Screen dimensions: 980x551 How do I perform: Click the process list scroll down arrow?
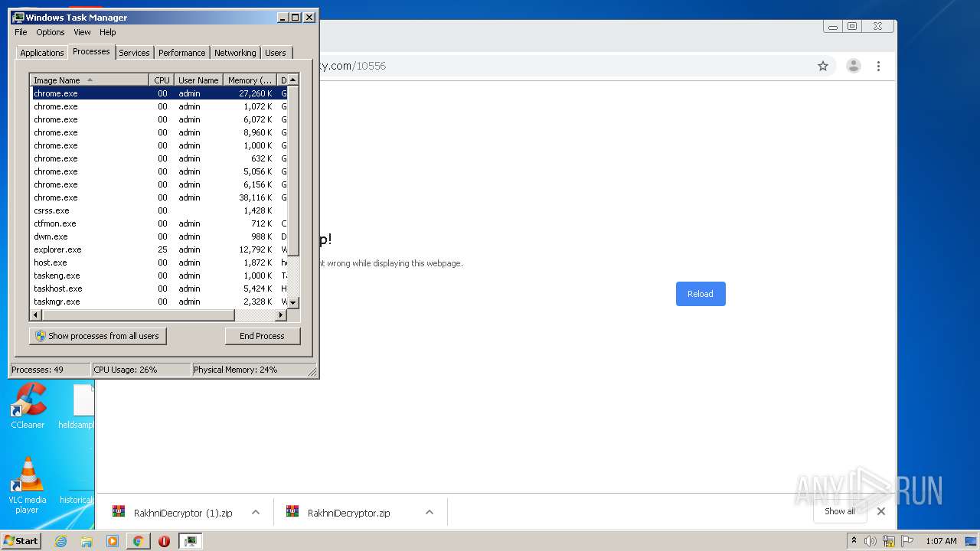coord(292,303)
